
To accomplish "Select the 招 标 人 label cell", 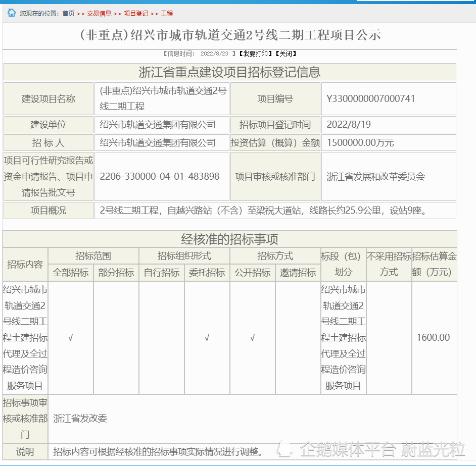I will tap(49, 142).
